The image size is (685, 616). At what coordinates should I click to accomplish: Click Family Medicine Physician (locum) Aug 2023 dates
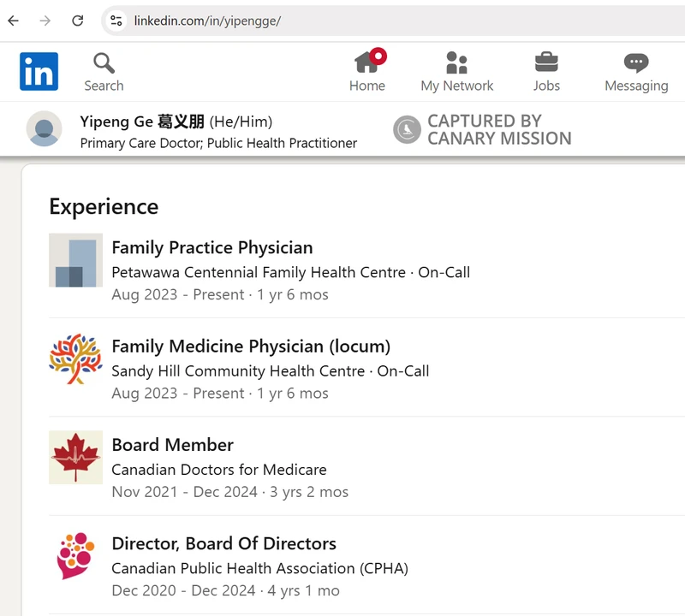pos(220,394)
